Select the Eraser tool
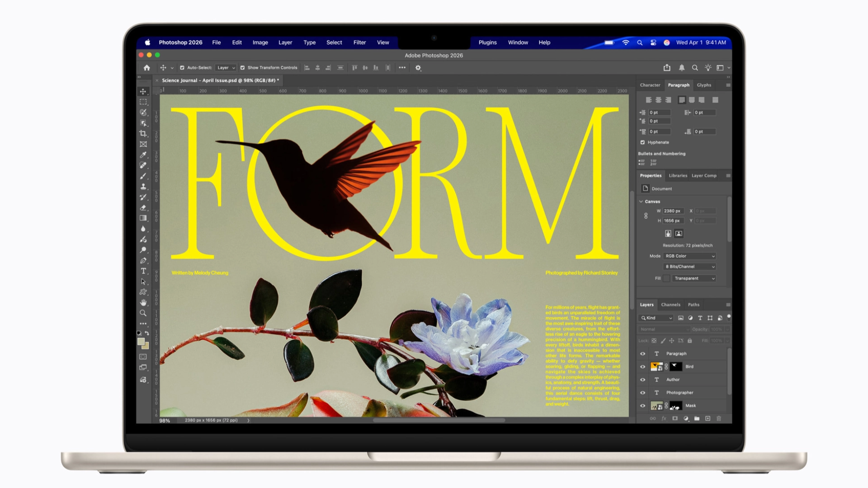This screenshot has width=868, height=488. (143, 208)
